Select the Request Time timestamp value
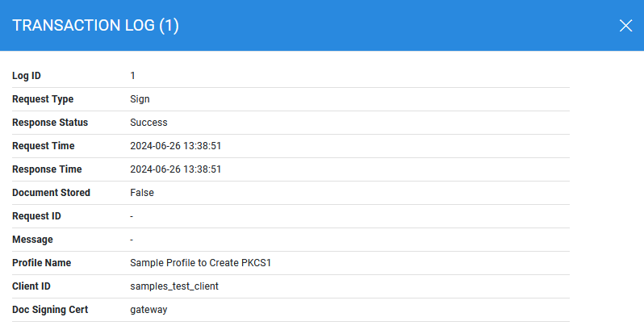 (175, 146)
